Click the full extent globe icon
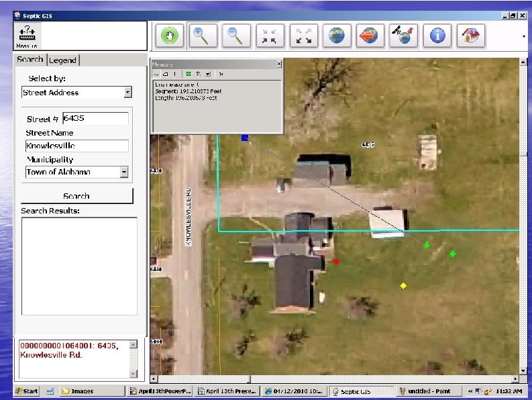This screenshot has height=400, width=532. [x=337, y=36]
